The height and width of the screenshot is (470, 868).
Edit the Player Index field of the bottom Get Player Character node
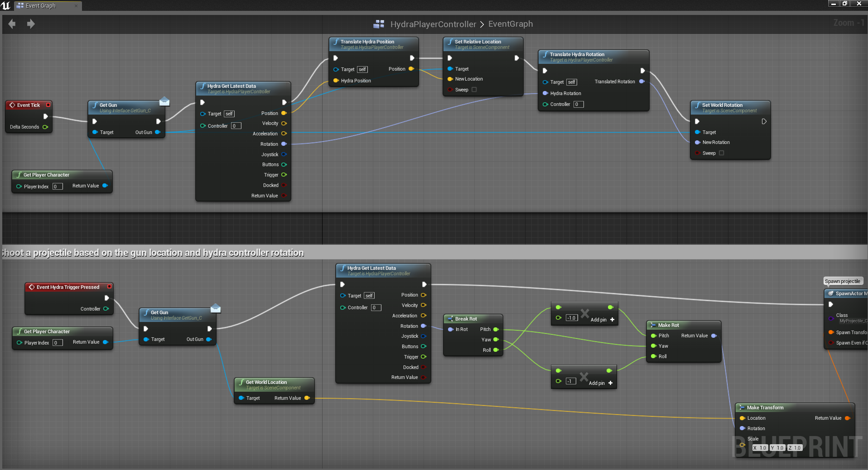click(x=58, y=343)
